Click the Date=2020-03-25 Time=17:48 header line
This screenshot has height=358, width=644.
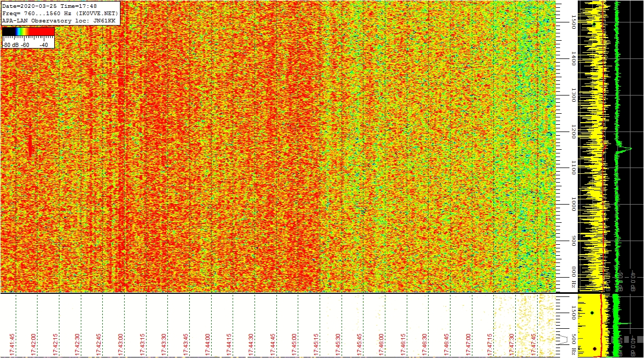50,6
